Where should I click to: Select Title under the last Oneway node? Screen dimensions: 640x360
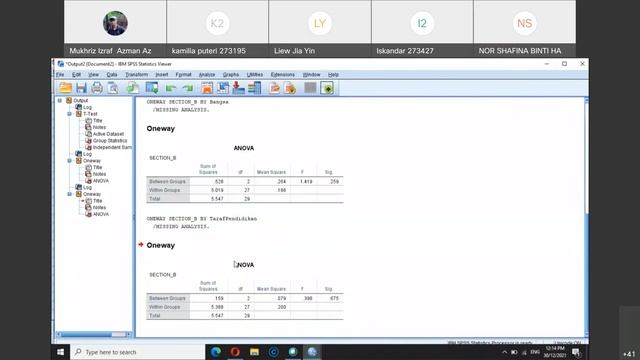click(97, 201)
